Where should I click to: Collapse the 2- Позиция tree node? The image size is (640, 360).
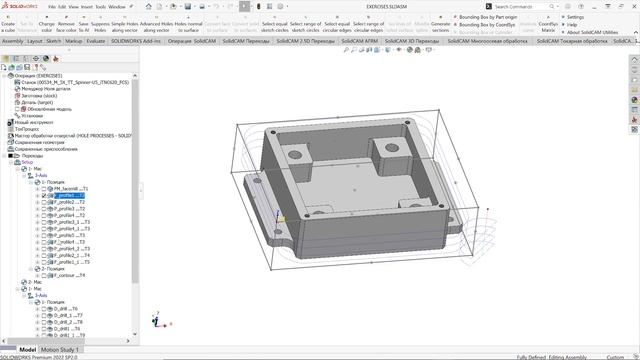[31, 269]
